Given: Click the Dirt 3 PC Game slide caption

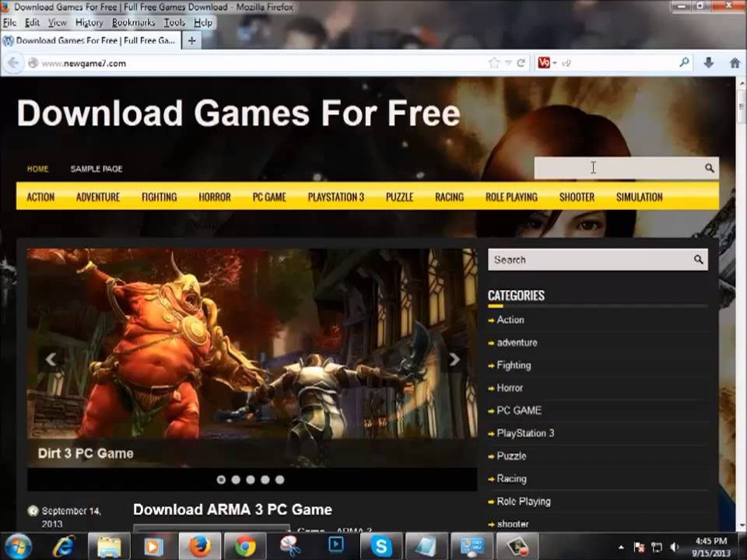Looking at the screenshot, I should pyautogui.click(x=86, y=453).
